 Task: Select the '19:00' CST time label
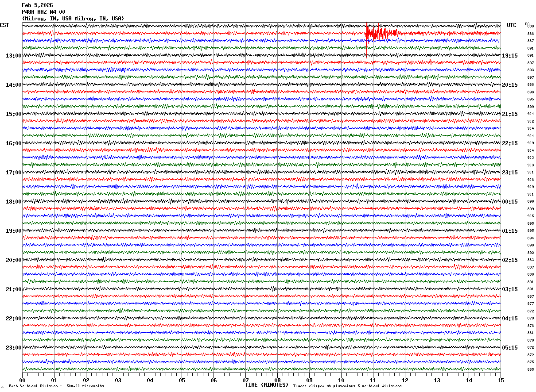[13, 231]
